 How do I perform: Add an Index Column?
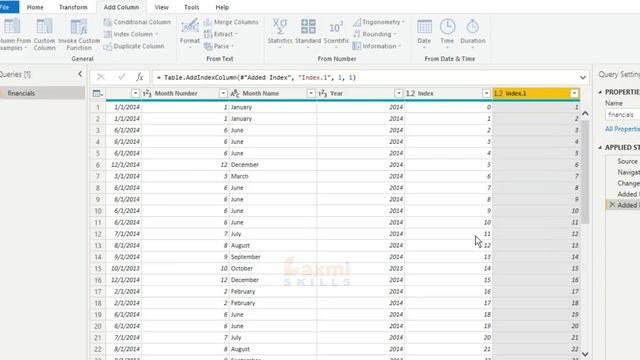[131, 34]
